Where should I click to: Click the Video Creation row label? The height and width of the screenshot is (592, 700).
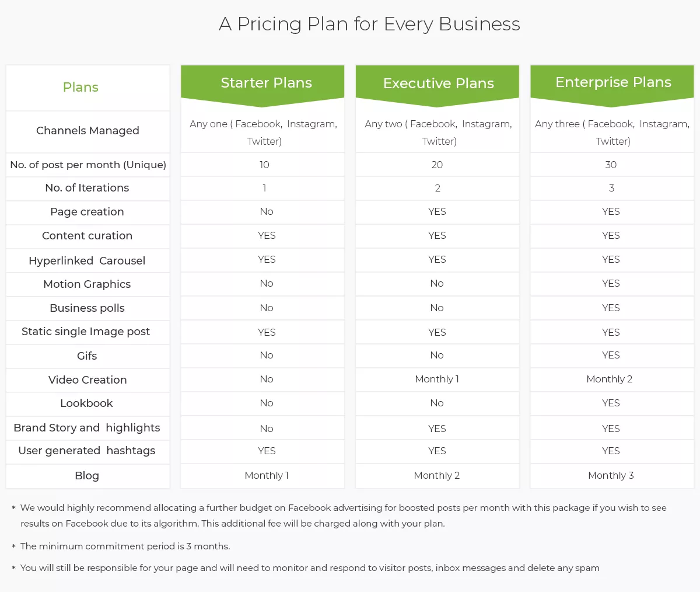click(x=87, y=380)
